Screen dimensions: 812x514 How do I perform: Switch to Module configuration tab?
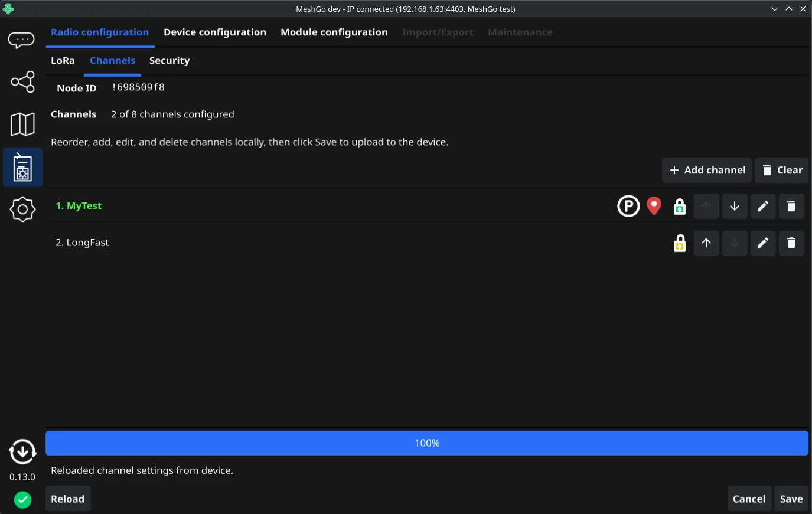pyautogui.click(x=334, y=32)
